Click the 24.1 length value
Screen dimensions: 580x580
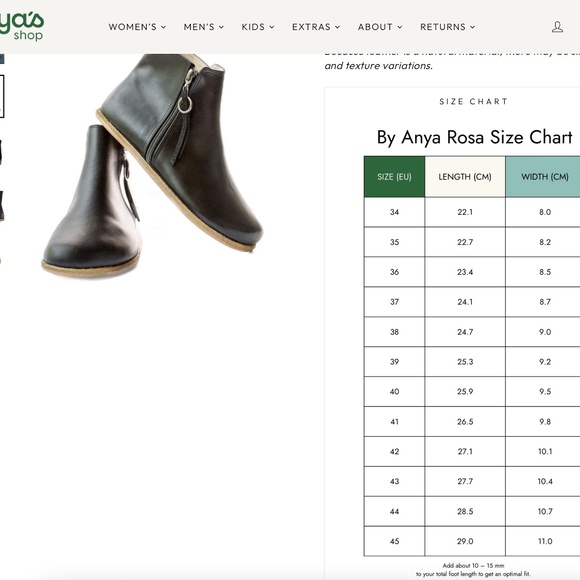pos(465,302)
